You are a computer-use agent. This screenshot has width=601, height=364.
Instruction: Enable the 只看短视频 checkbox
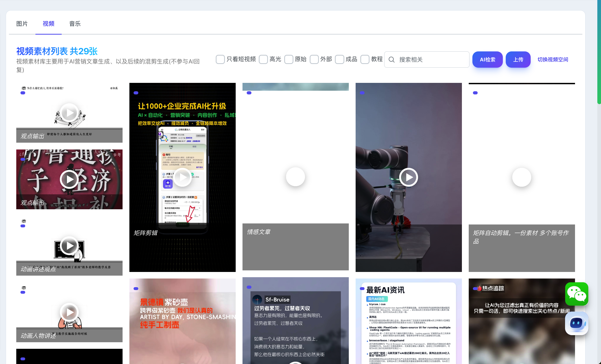click(x=220, y=60)
